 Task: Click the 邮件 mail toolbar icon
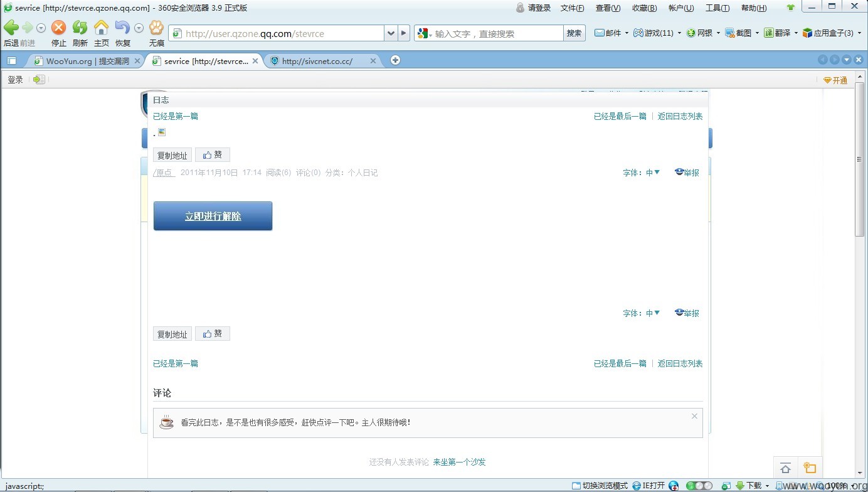pyautogui.click(x=608, y=33)
